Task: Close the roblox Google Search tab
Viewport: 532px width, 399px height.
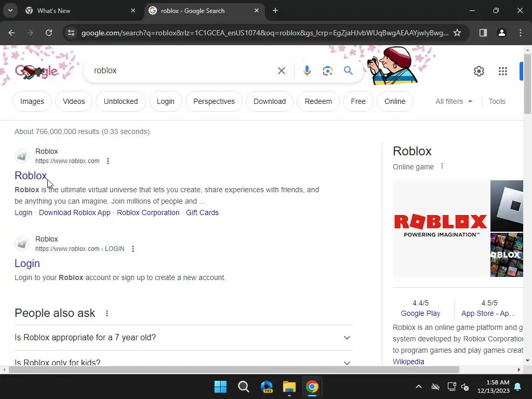Action: 257,10
